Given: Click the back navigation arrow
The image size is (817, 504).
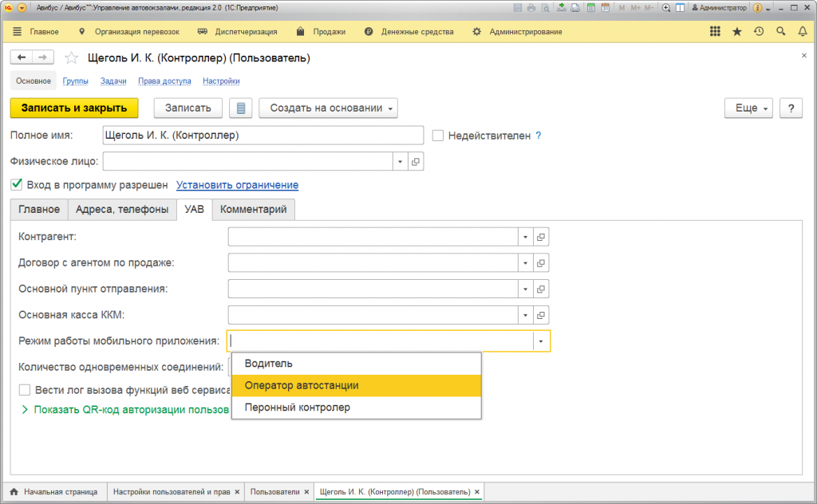Looking at the screenshot, I should point(22,57).
